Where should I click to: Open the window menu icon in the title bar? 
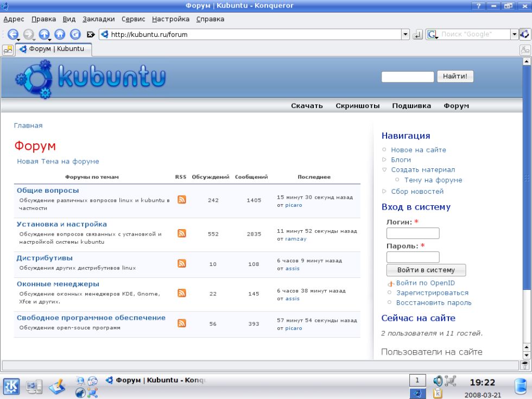[5, 6]
